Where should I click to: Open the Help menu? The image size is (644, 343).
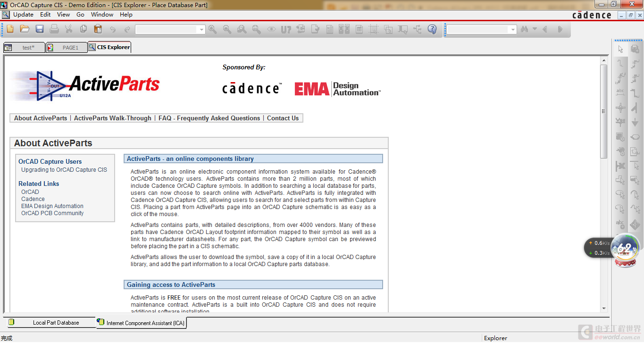pos(126,15)
